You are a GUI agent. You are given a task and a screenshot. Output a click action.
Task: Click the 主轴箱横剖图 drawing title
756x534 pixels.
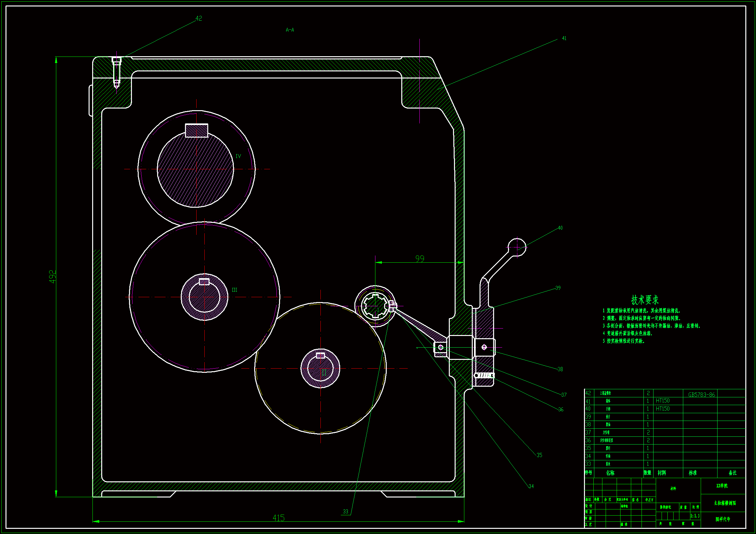(725, 503)
